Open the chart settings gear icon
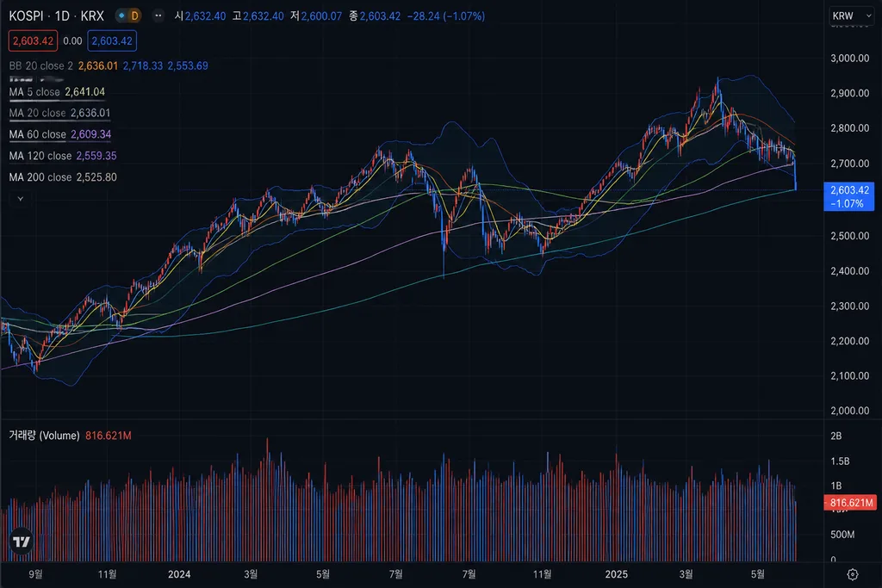 point(852,574)
